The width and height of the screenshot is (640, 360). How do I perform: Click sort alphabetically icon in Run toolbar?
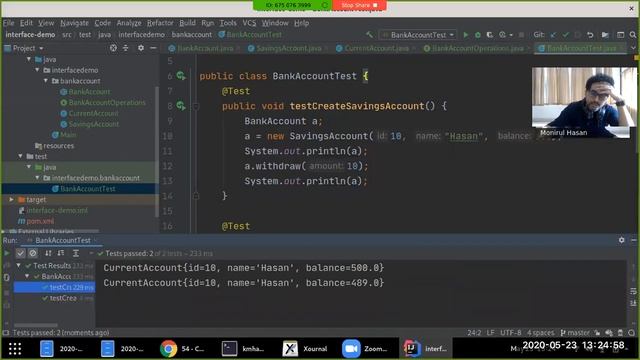coord(48,253)
